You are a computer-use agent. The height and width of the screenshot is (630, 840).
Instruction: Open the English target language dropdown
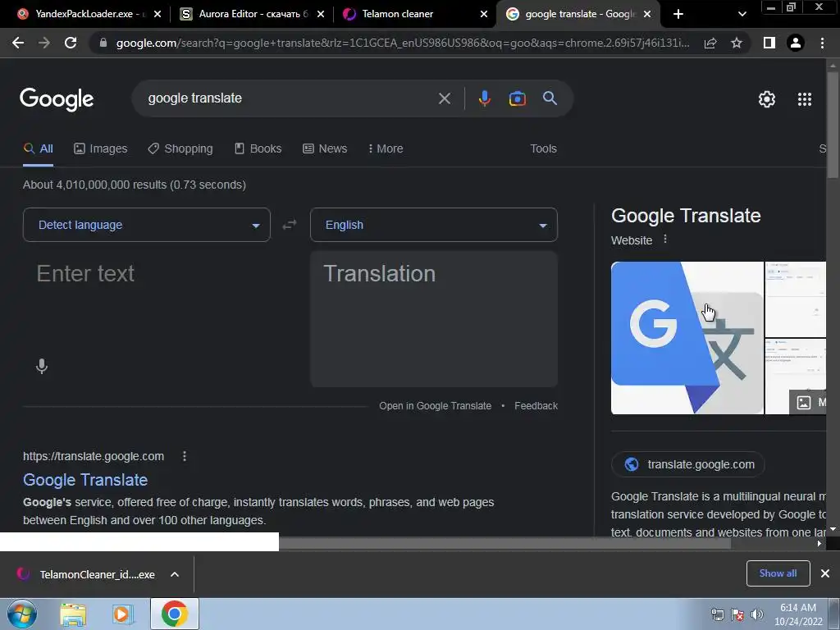point(434,225)
